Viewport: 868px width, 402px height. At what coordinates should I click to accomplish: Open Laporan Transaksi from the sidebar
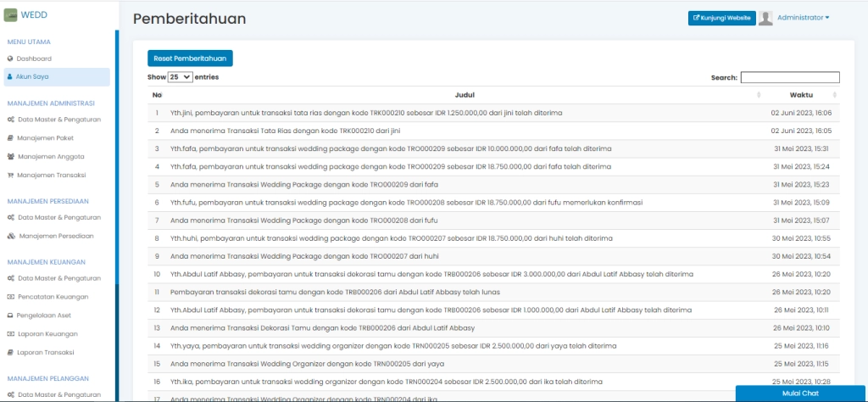click(x=47, y=352)
